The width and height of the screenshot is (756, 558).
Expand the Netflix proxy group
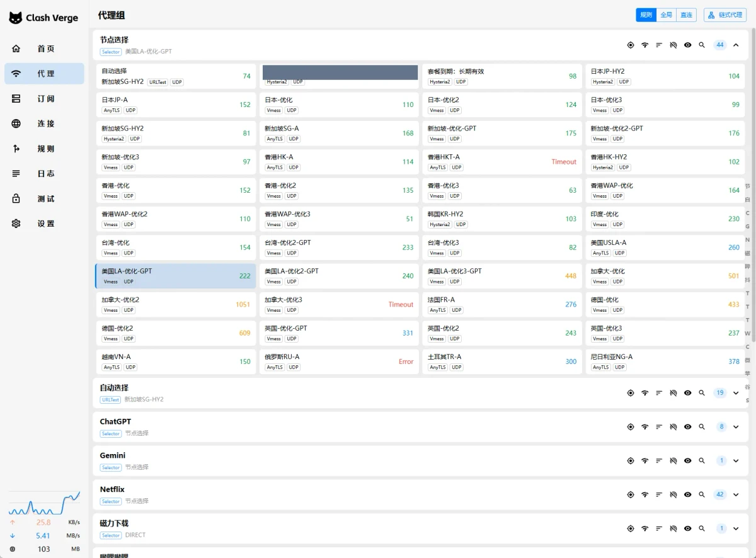coord(736,495)
